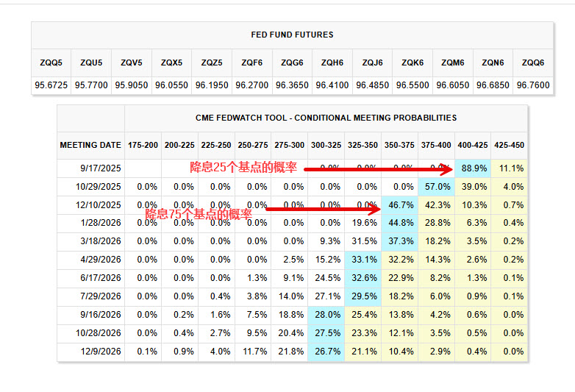This screenshot has width=575, height=392.
Task: Select the ZQJ6 futures column header
Action: pyautogui.click(x=372, y=63)
